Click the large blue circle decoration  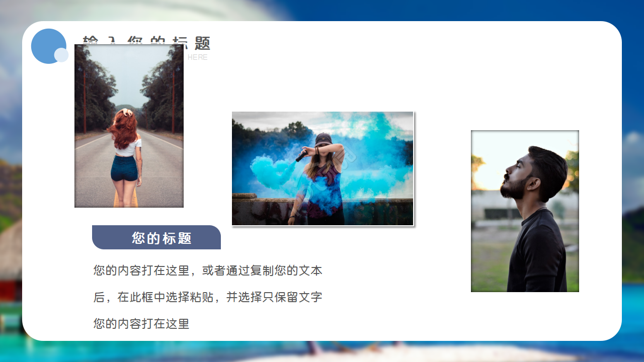[48, 46]
